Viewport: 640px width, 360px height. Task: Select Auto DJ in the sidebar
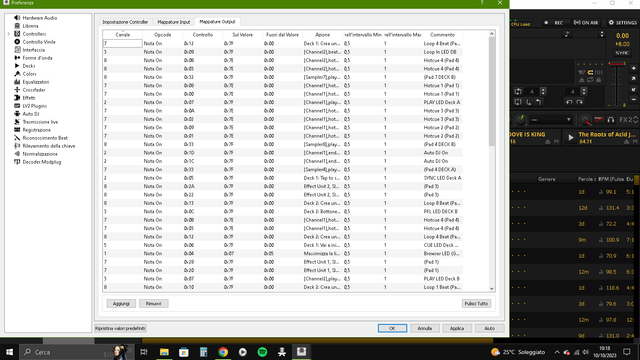(x=27, y=114)
